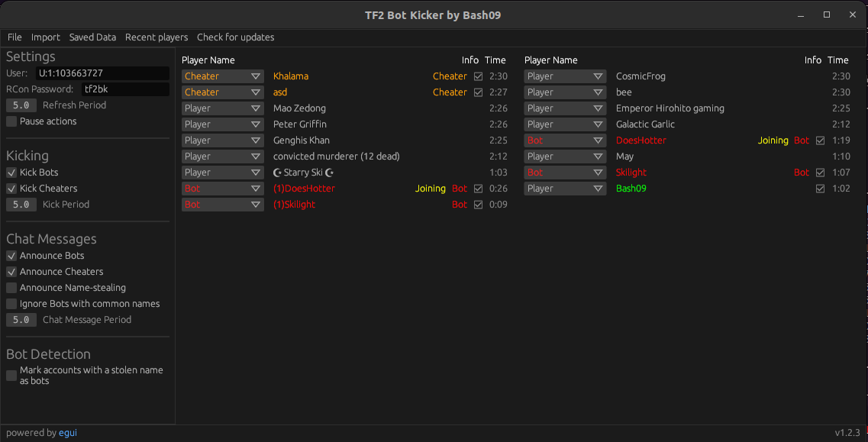Open the Bot dropdown for DoesHotter
Screen dimensions: 868x442
565,140
